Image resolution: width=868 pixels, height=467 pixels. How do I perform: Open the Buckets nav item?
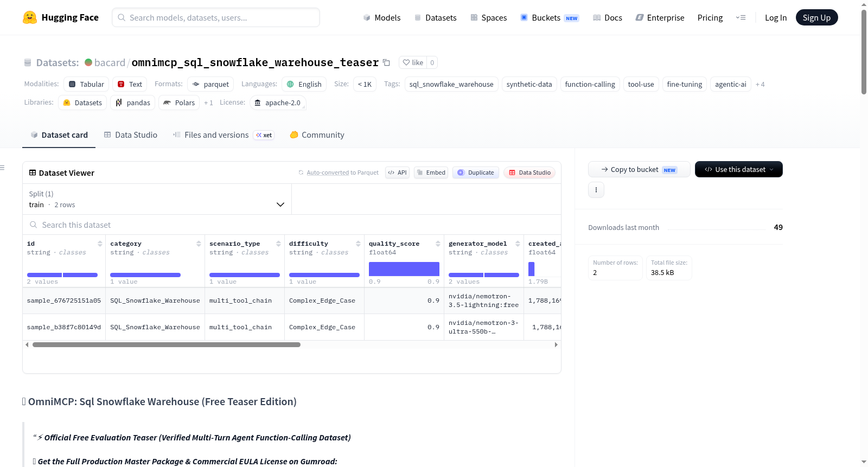(550, 17)
